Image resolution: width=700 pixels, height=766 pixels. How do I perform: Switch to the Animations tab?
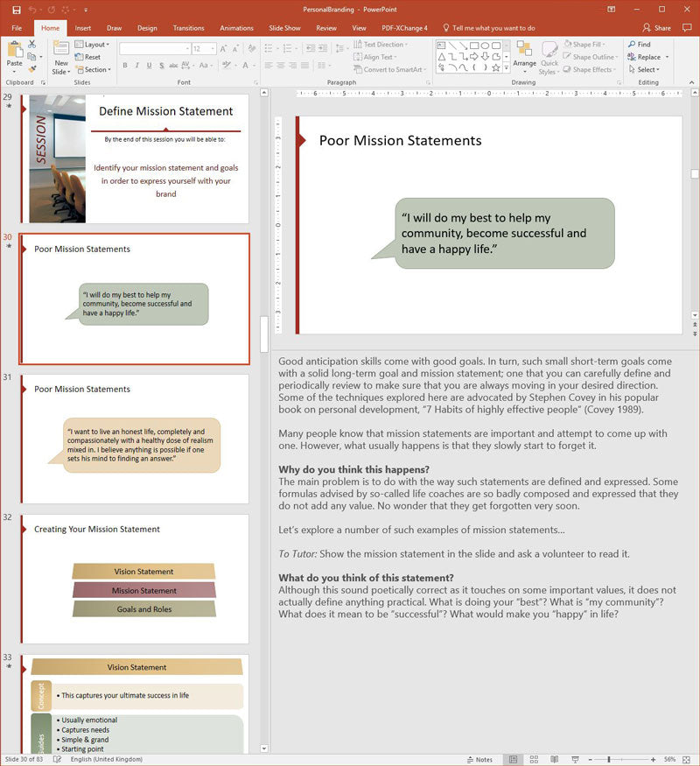click(236, 28)
